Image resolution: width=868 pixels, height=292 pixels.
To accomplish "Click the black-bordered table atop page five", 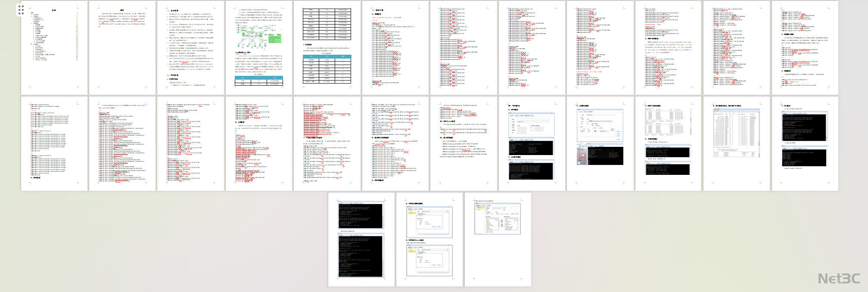I will coord(327,24).
